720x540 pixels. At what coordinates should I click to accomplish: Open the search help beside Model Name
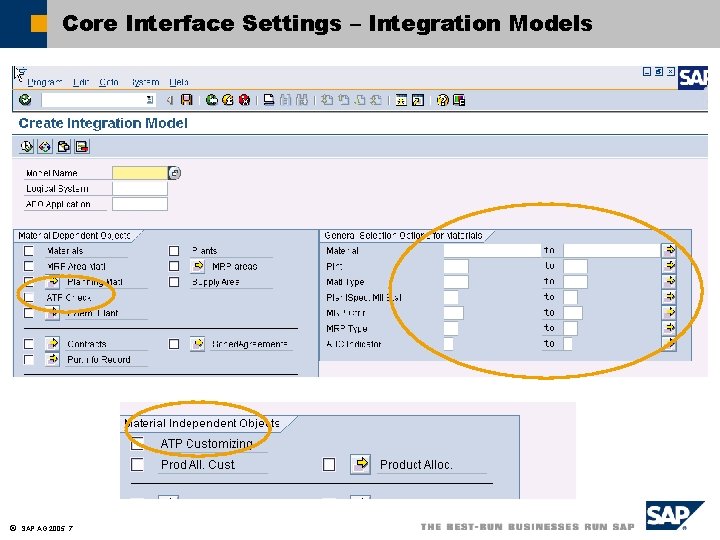coord(174,173)
